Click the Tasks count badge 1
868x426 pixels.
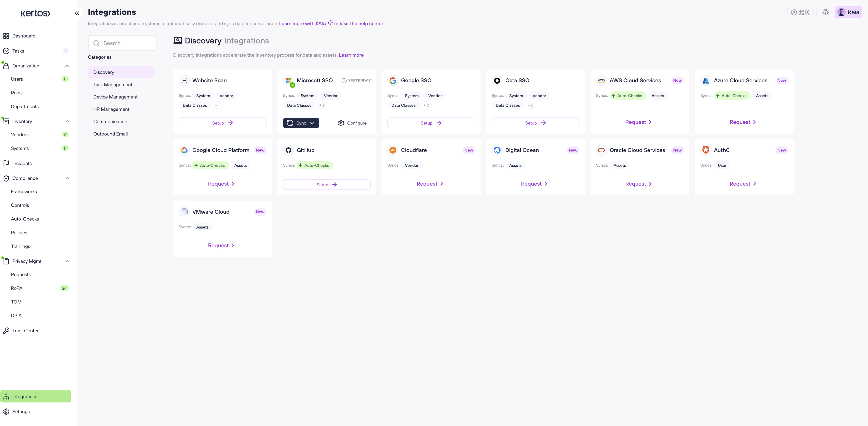tap(65, 51)
